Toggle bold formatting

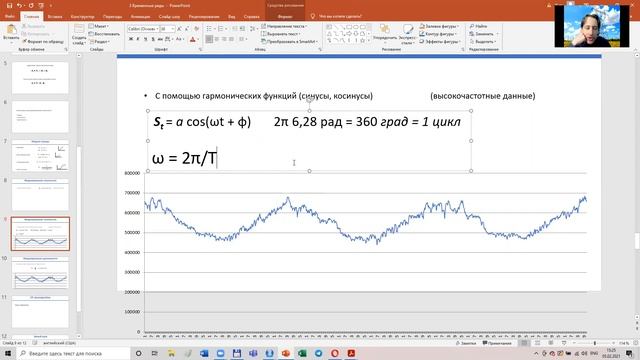tap(131, 39)
